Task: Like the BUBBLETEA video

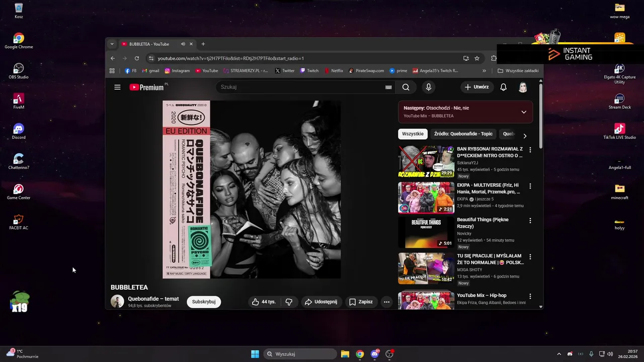Action: [264, 302]
